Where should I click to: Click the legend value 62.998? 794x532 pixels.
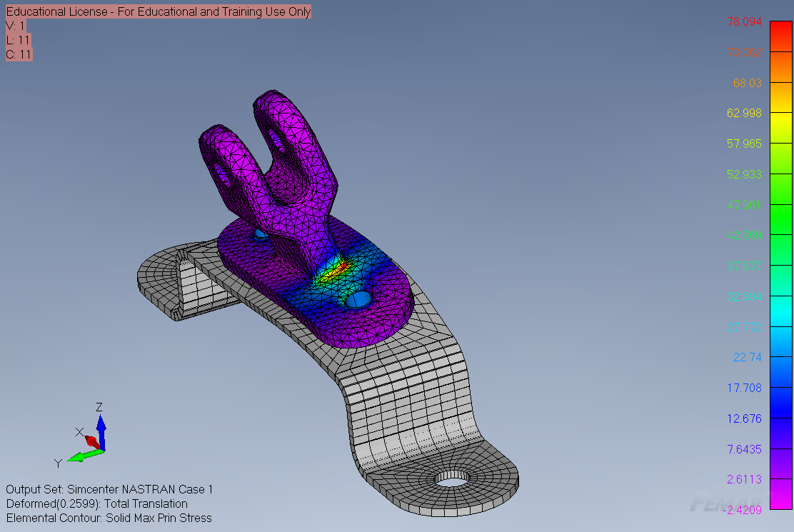tap(744, 114)
